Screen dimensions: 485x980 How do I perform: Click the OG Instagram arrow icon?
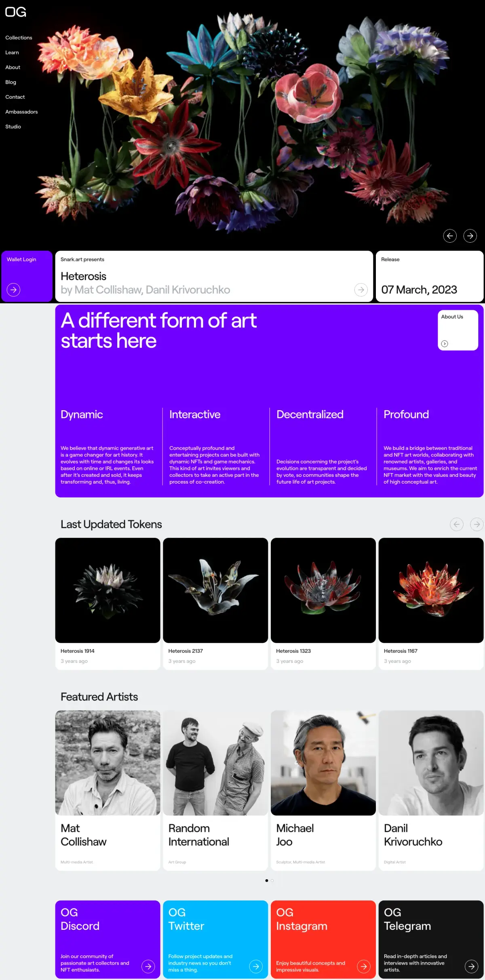[364, 966]
